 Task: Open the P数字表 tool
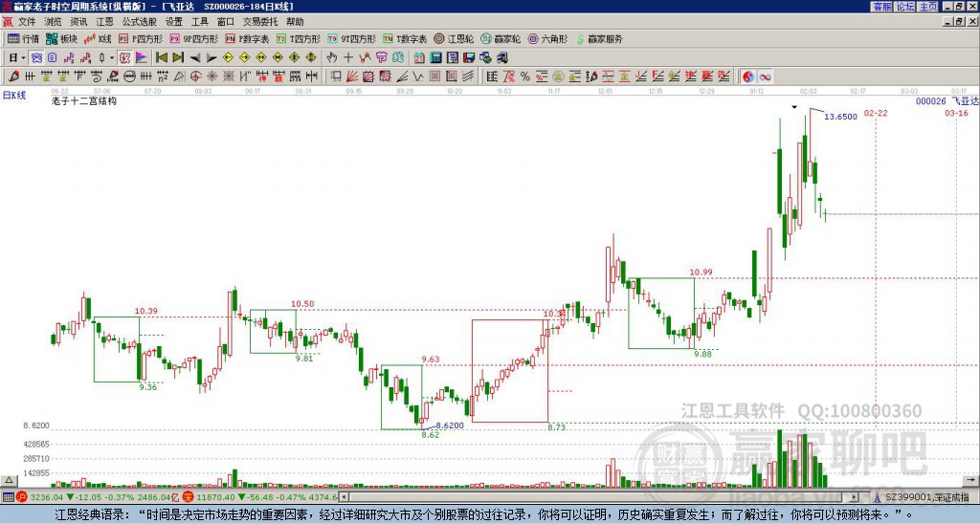[248, 38]
